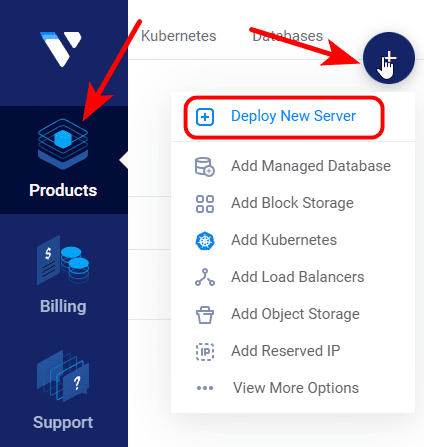
Task: Open the Support question-mark icon
Action: coord(63,376)
